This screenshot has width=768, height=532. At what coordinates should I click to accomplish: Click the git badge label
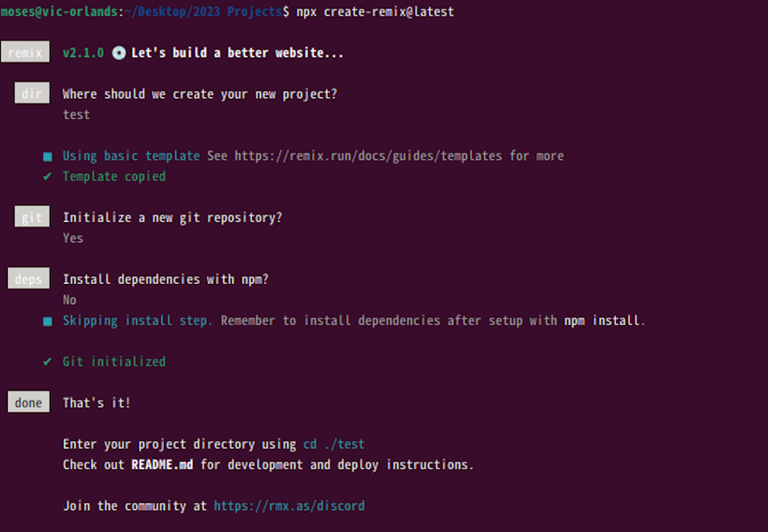(32, 217)
